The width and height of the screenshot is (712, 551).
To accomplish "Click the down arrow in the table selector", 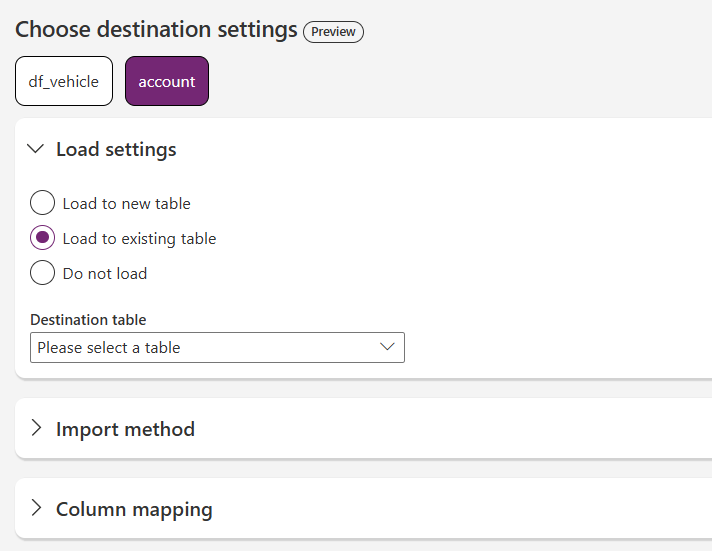I will coord(388,347).
